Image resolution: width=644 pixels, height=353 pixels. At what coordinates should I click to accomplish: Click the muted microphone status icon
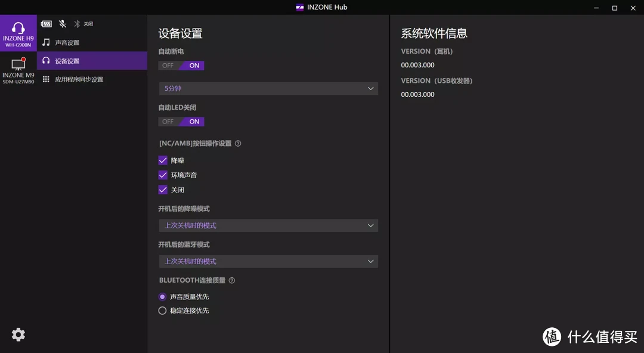click(63, 24)
